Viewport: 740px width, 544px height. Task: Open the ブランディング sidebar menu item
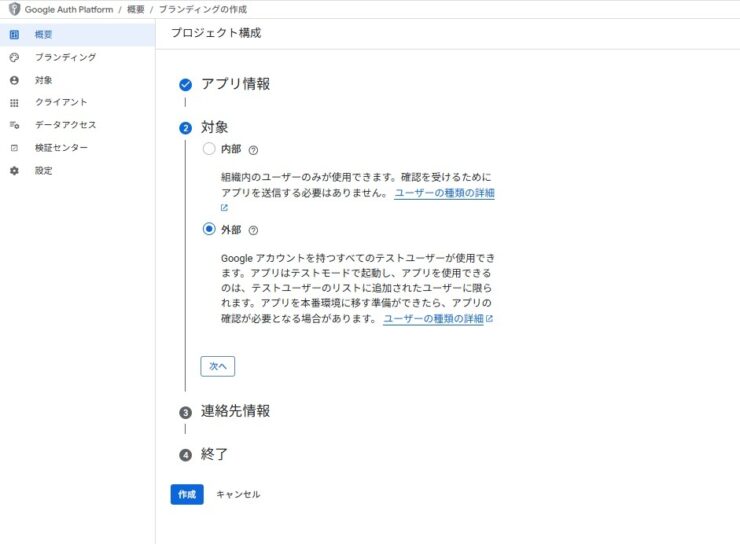click(x=65, y=58)
